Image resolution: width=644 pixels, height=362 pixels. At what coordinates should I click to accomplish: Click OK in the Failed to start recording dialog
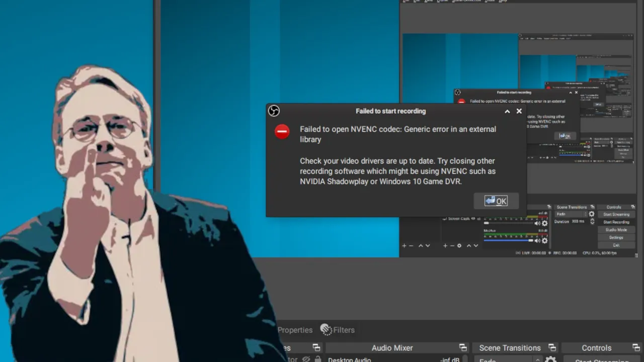(496, 201)
